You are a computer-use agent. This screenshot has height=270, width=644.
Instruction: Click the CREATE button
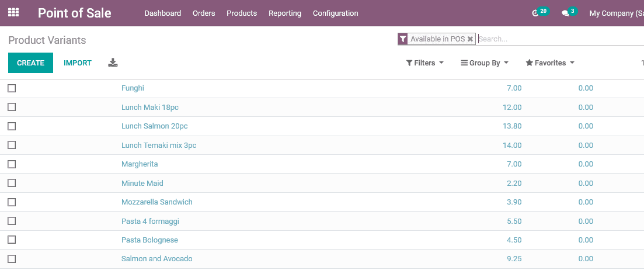(31, 63)
